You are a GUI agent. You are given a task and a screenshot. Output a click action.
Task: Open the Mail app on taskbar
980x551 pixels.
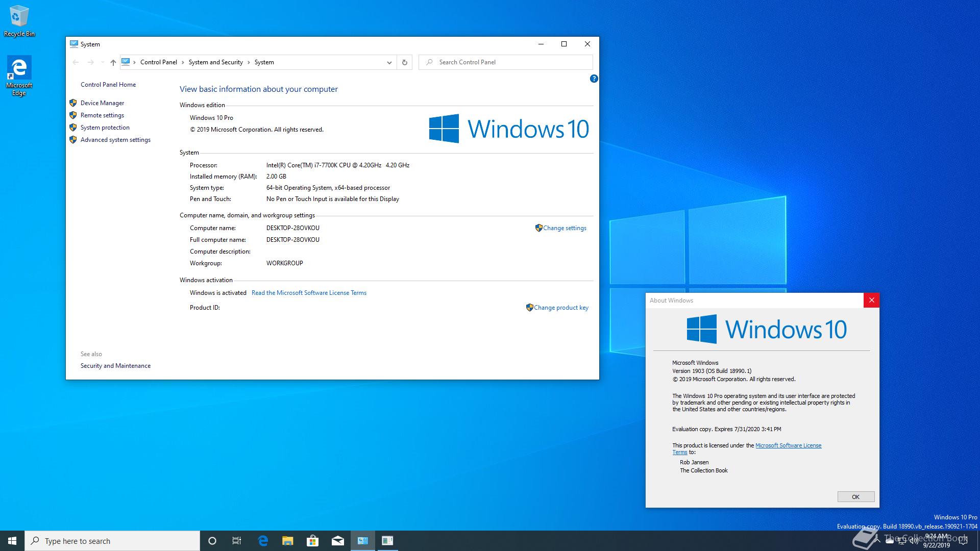(337, 541)
